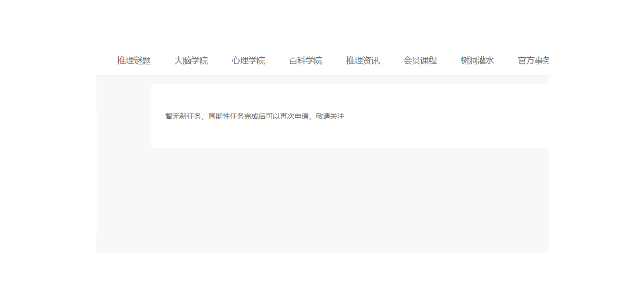Click the 会员课程 menu entry
Screen dimensions: 644x300
[420, 61]
